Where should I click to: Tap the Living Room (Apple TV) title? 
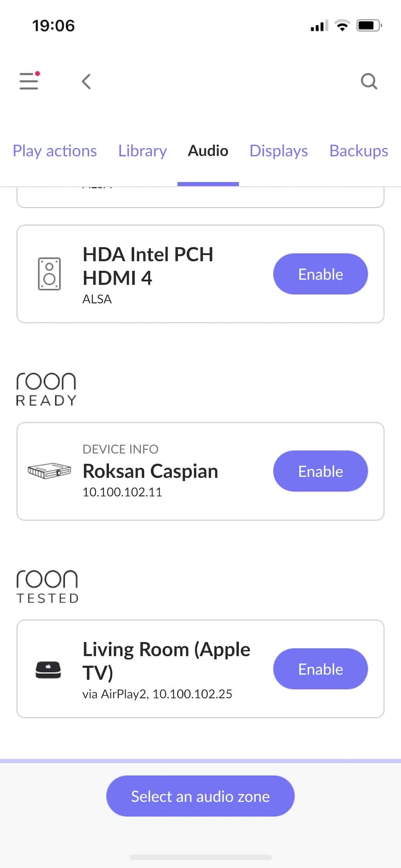click(166, 661)
